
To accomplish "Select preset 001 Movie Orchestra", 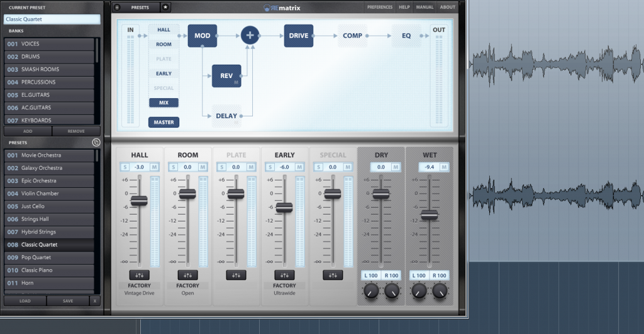I will 49,155.
